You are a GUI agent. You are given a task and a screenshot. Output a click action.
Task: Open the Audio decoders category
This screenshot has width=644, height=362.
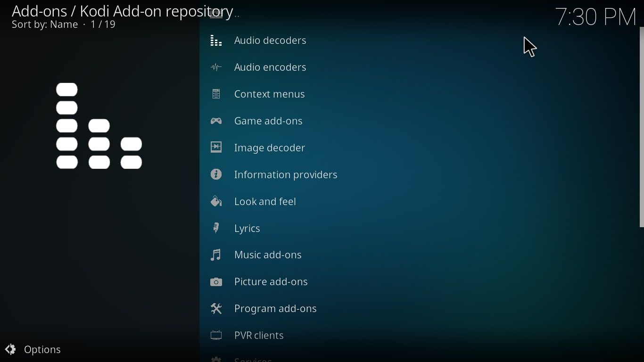[419, 41]
